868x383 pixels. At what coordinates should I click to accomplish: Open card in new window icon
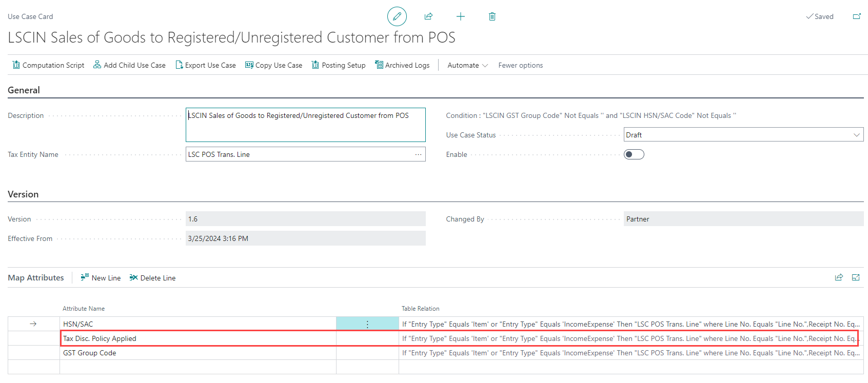click(857, 16)
